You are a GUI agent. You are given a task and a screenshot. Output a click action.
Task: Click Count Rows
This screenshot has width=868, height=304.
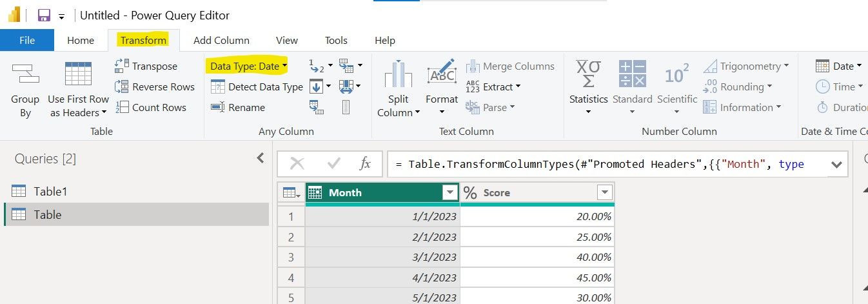point(151,107)
